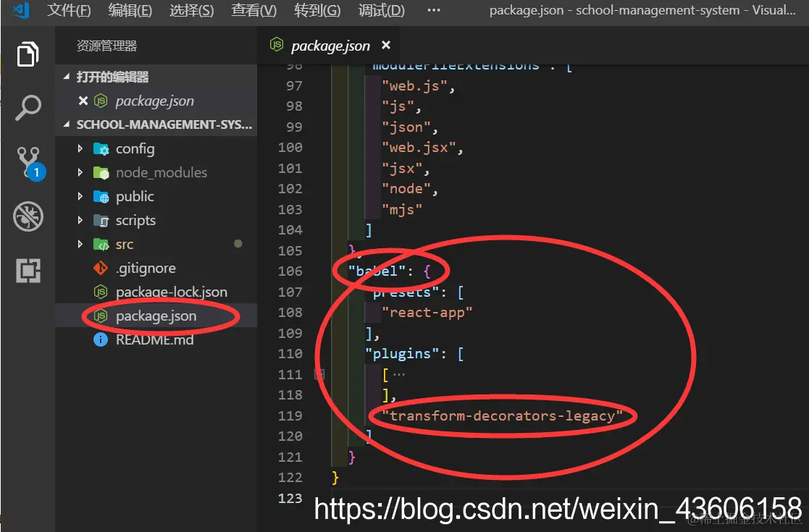This screenshot has width=809, height=532.
Task: Click the "json" string on line 99
Action: (x=406, y=127)
